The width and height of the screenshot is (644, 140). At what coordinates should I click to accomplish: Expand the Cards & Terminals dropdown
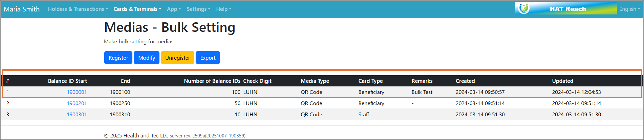click(x=137, y=9)
